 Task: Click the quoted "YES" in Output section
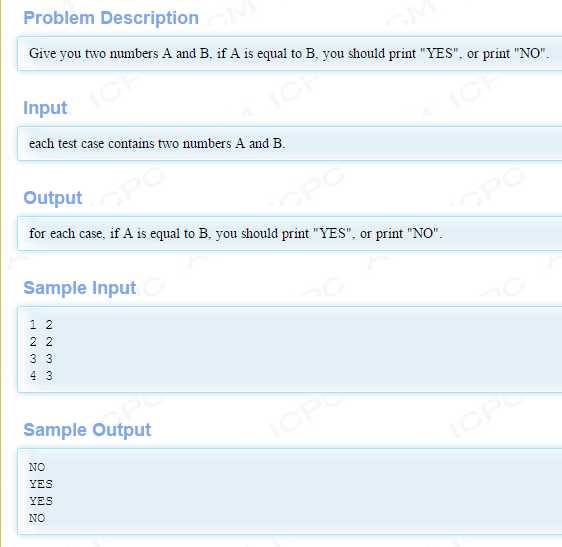tap(332, 233)
